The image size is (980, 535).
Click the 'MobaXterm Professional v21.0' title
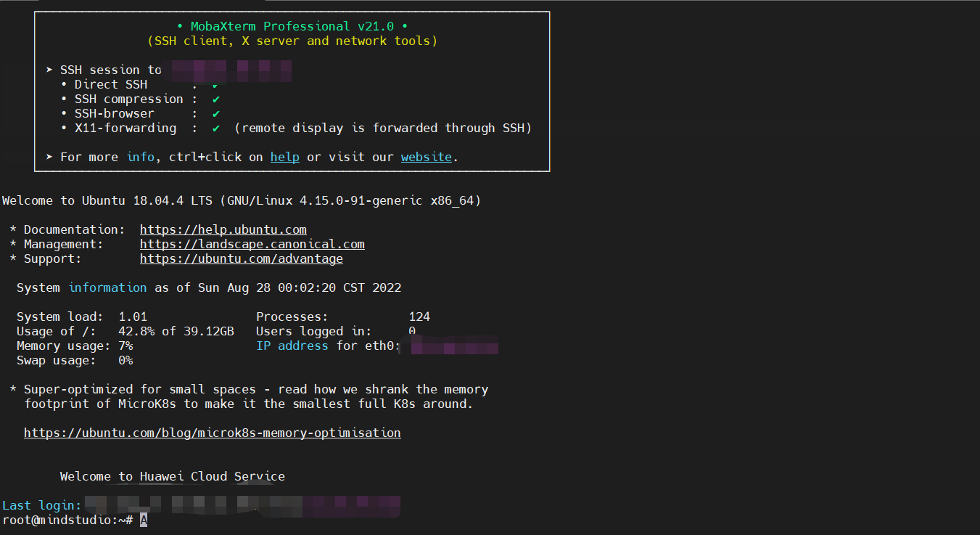click(x=292, y=26)
